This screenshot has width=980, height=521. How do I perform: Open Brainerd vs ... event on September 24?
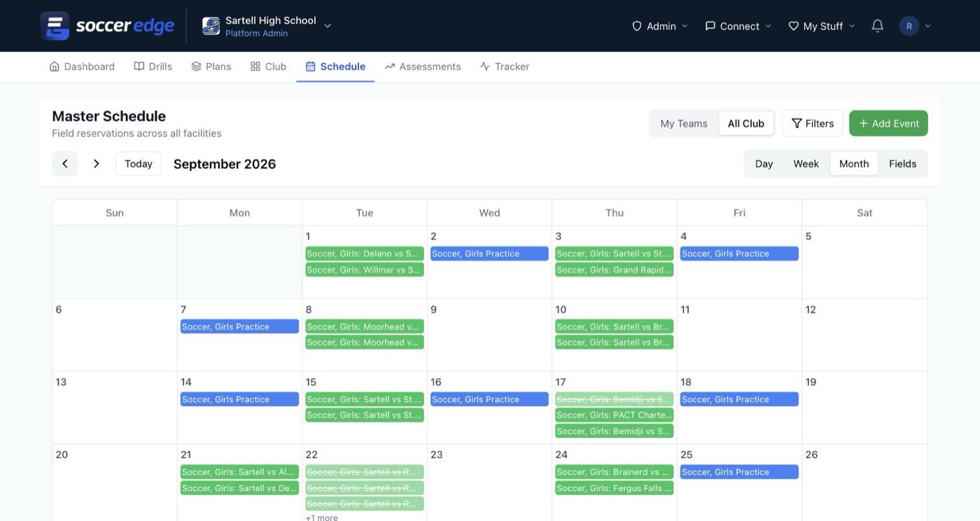pyautogui.click(x=615, y=472)
